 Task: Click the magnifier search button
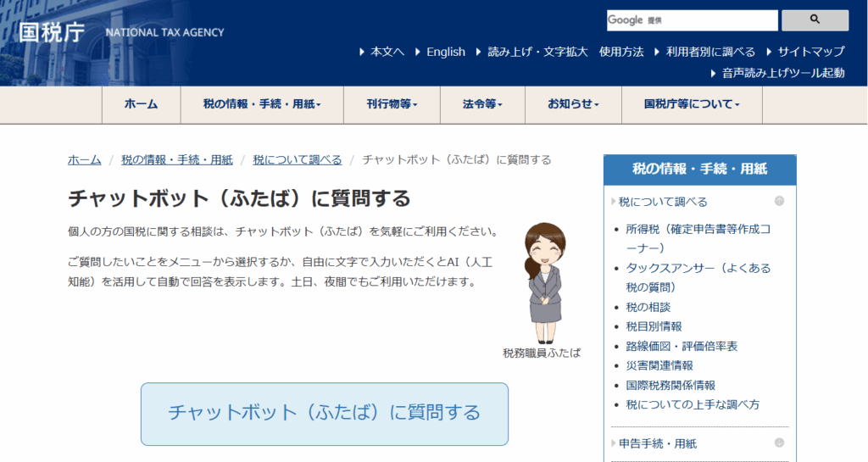815,19
